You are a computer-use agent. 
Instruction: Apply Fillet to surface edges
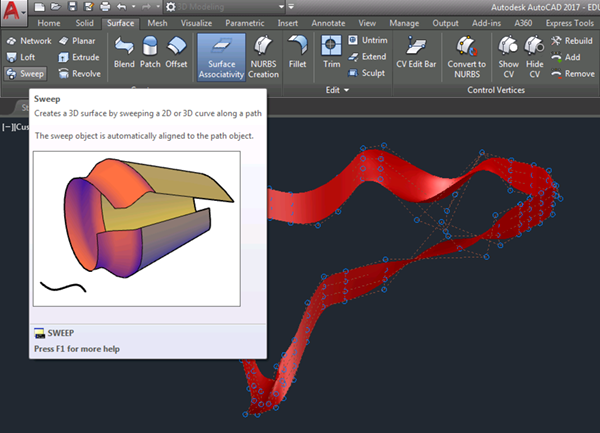tap(297, 52)
